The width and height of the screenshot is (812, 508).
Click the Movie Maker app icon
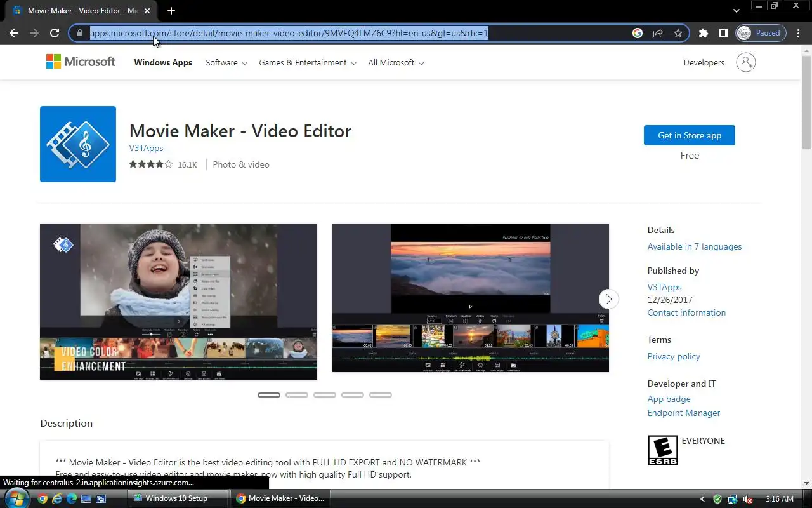[78, 144]
